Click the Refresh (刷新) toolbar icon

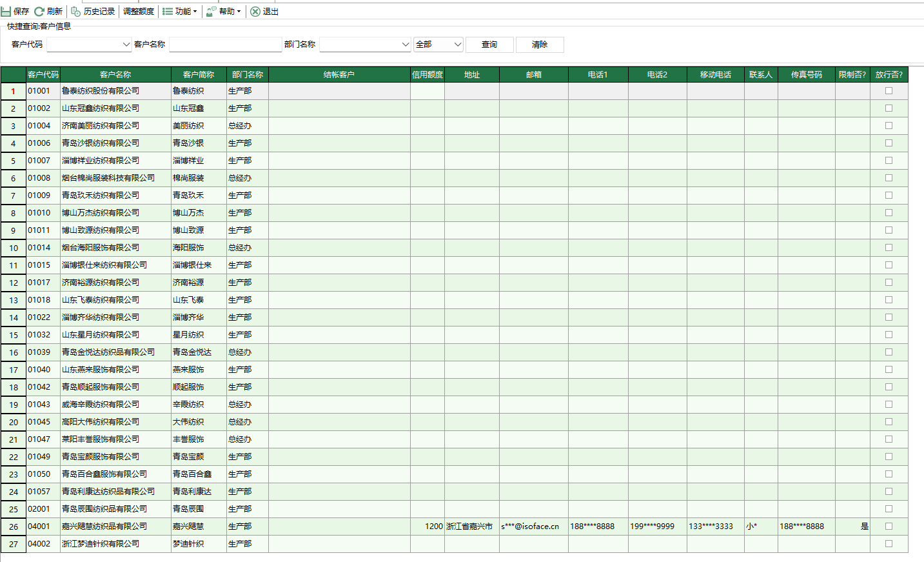point(39,12)
